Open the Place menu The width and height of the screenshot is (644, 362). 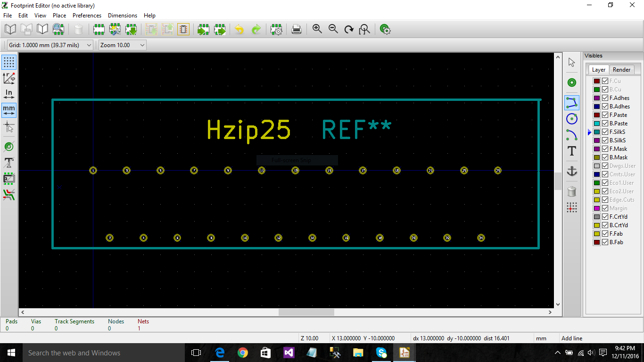click(x=59, y=16)
